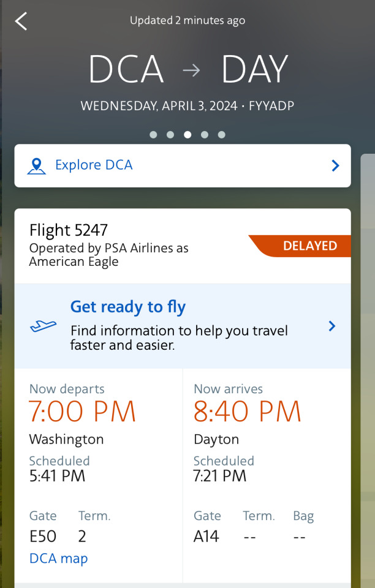
Task: Go to the first page indicator dot
Action: (x=153, y=135)
